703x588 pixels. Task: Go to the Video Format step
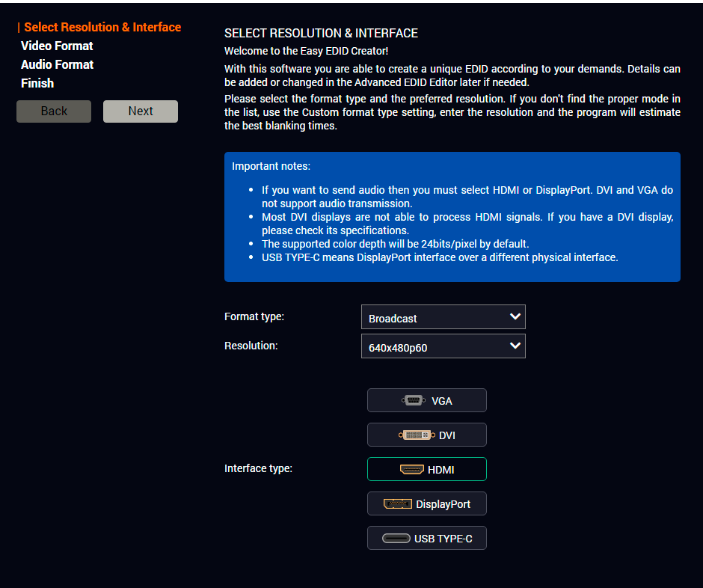pos(57,46)
